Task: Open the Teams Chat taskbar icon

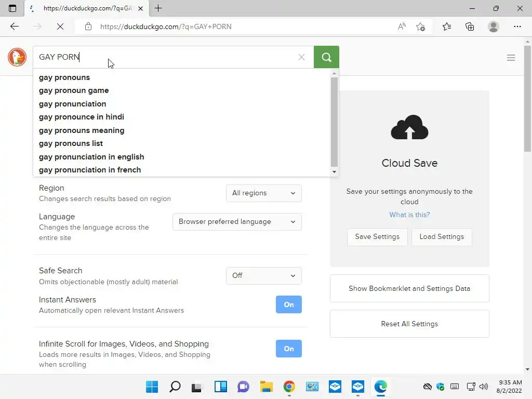Action: click(243, 387)
